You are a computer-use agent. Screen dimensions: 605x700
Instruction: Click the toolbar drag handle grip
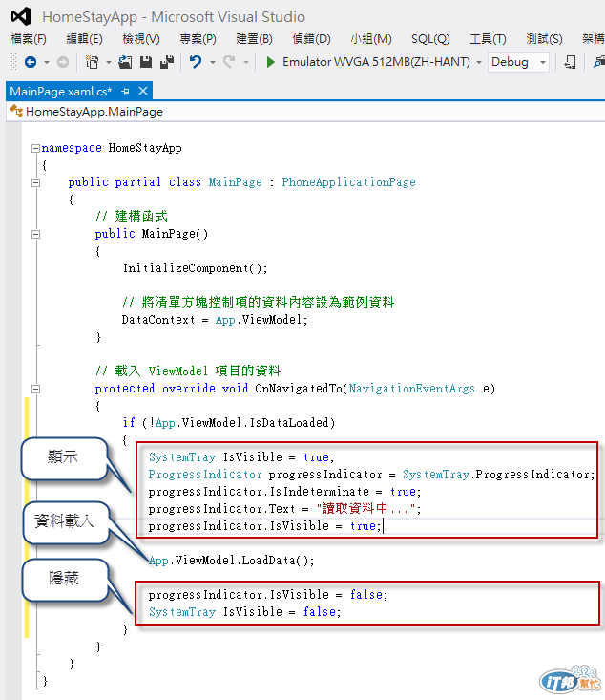[x=13, y=62]
